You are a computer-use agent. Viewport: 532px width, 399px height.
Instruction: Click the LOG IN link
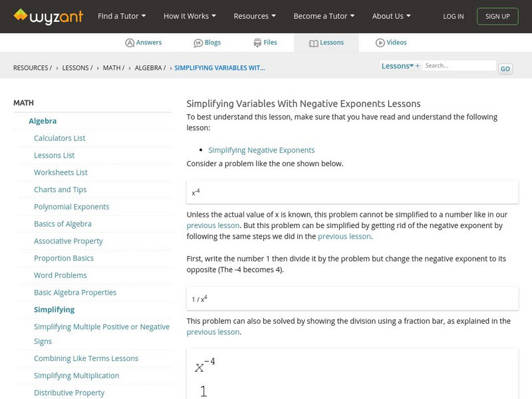pos(454,16)
